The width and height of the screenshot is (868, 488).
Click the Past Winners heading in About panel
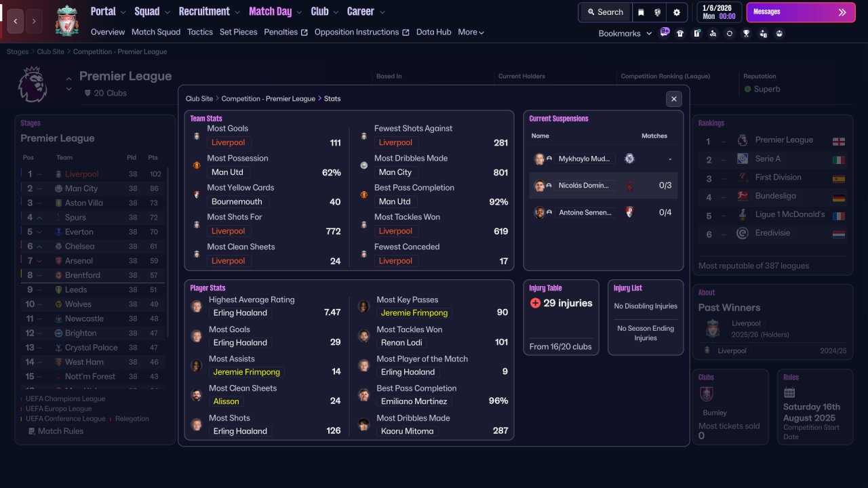pyautogui.click(x=730, y=308)
